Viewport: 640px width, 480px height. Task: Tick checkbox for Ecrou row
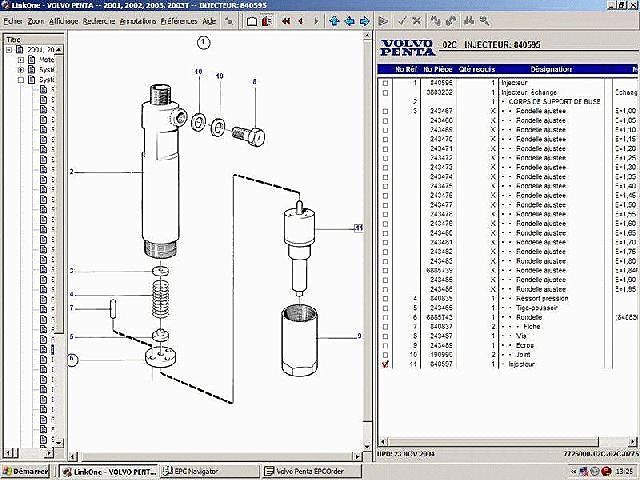(385, 346)
